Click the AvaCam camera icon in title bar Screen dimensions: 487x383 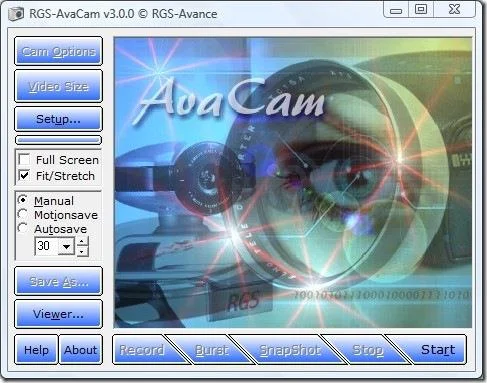[16, 14]
